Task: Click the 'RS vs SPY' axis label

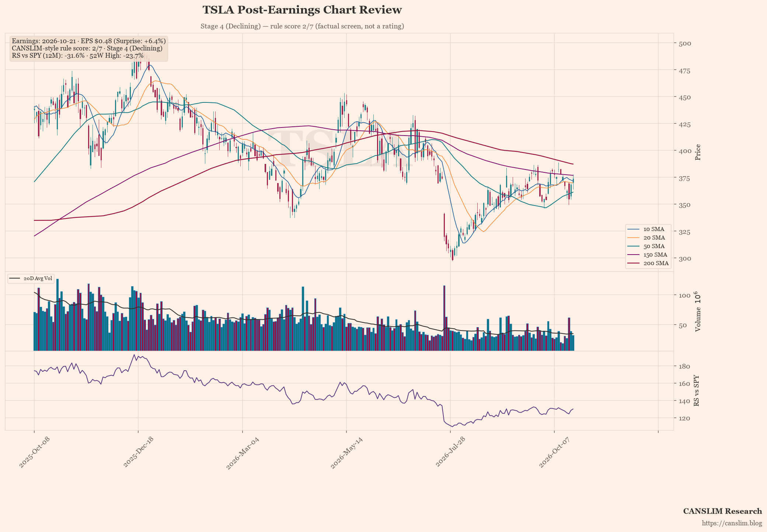Action: click(x=697, y=391)
